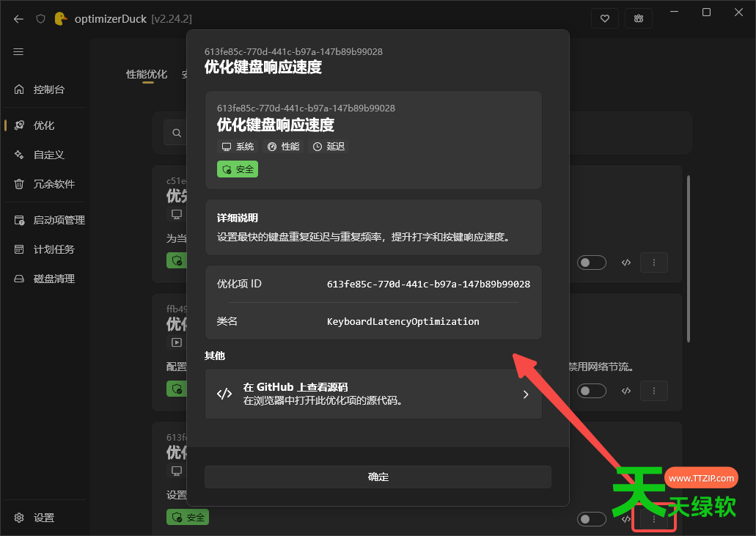The height and width of the screenshot is (536, 756).
Task: Toggle the switch on the 禁用网络节流 card
Action: click(x=592, y=391)
